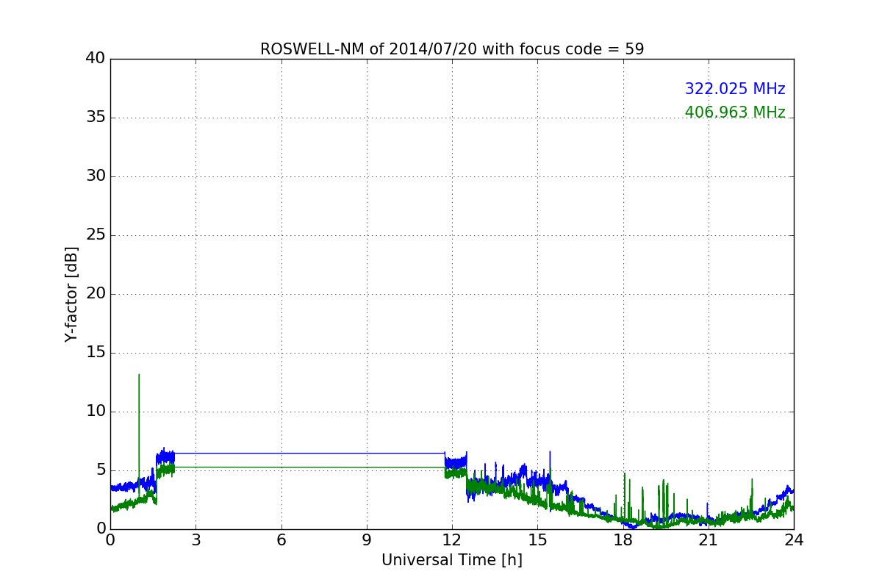Click the tall green spike near hour 1
The height and width of the screenshot is (588, 882).
click(139, 426)
